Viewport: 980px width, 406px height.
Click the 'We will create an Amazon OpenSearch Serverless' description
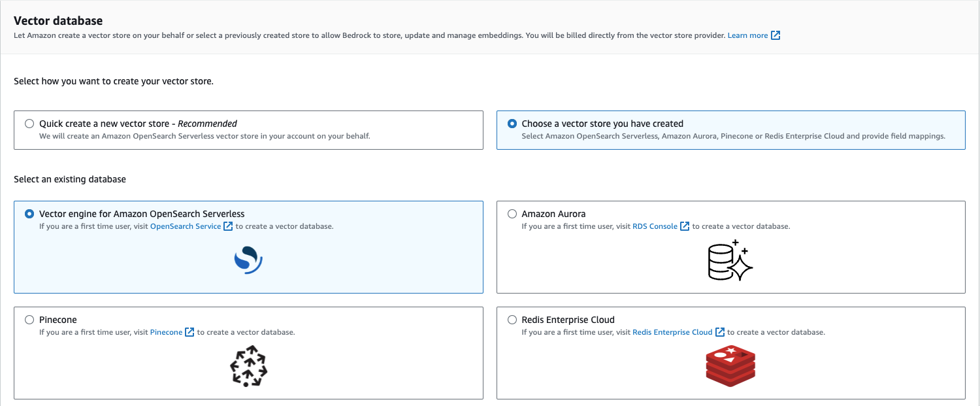click(205, 136)
